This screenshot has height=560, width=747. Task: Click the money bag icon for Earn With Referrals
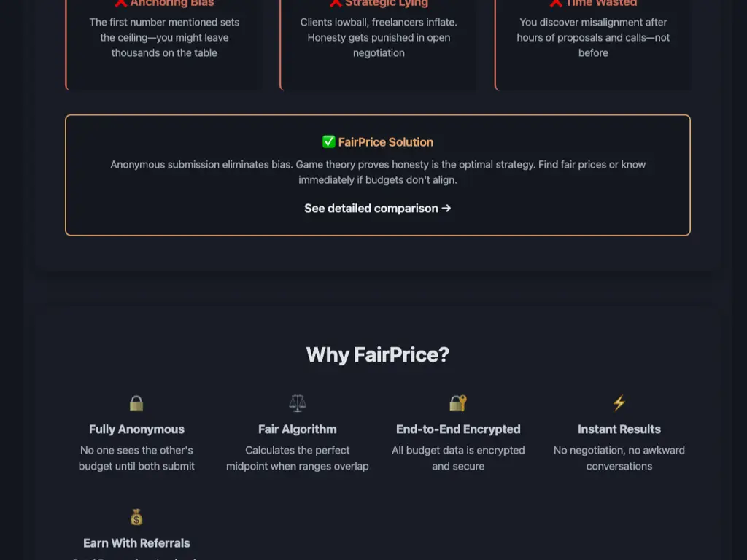coord(136,517)
